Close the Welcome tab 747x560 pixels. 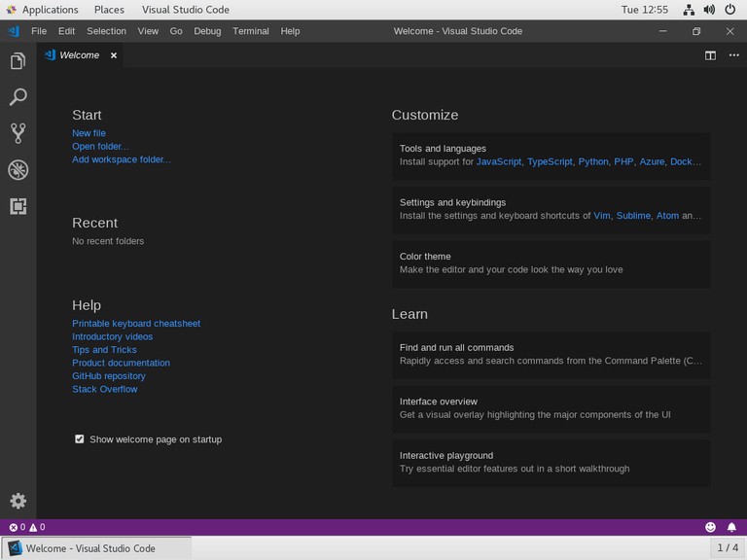[x=113, y=55]
